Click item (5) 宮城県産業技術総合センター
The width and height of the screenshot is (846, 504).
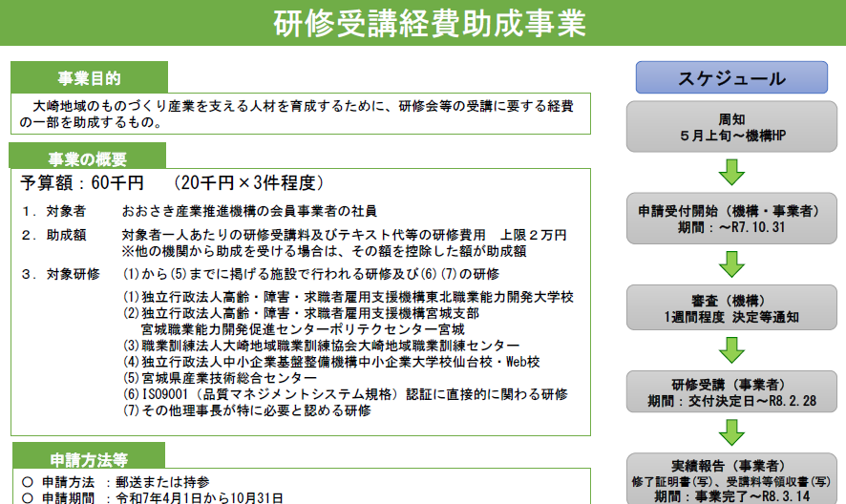coord(221,378)
